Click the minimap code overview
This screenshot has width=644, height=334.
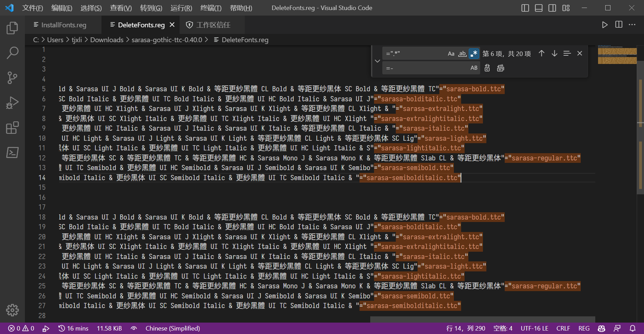click(x=617, y=55)
